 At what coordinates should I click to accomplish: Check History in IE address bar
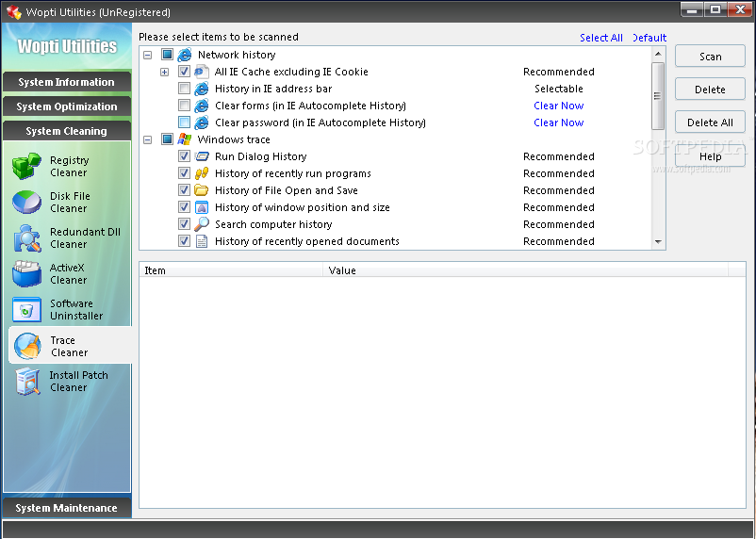(184, 89)
